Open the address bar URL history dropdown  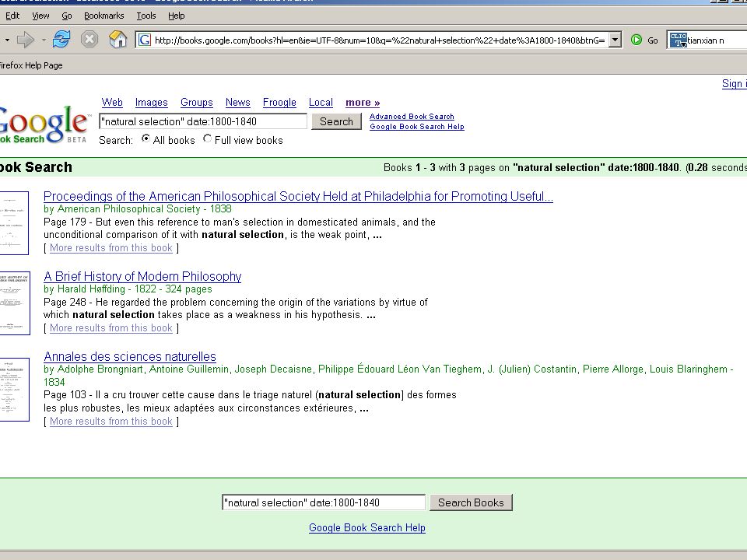pyautogui.click(x=615, y=40)
